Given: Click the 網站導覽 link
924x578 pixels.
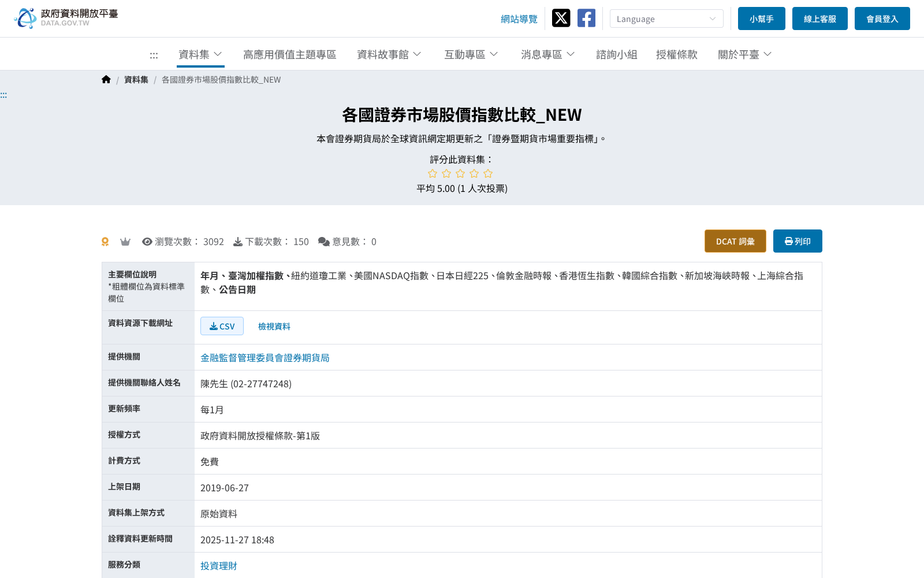Looking at the screenshot, I should click(519, 19).
